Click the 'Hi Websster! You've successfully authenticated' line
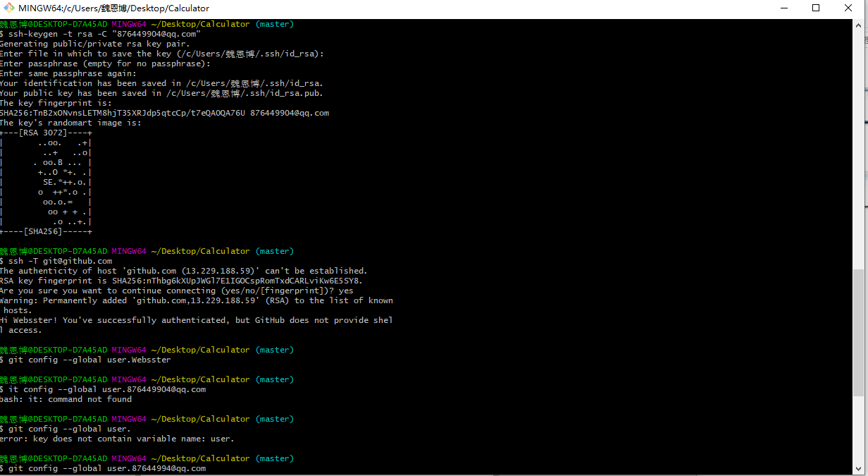This screenshot has height=476, width=868. (197, 320)
